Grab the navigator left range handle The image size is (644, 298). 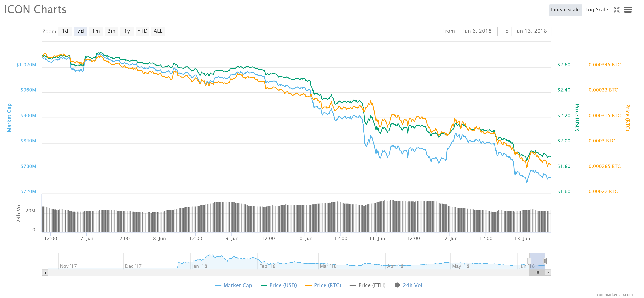(x=529, y=261)
